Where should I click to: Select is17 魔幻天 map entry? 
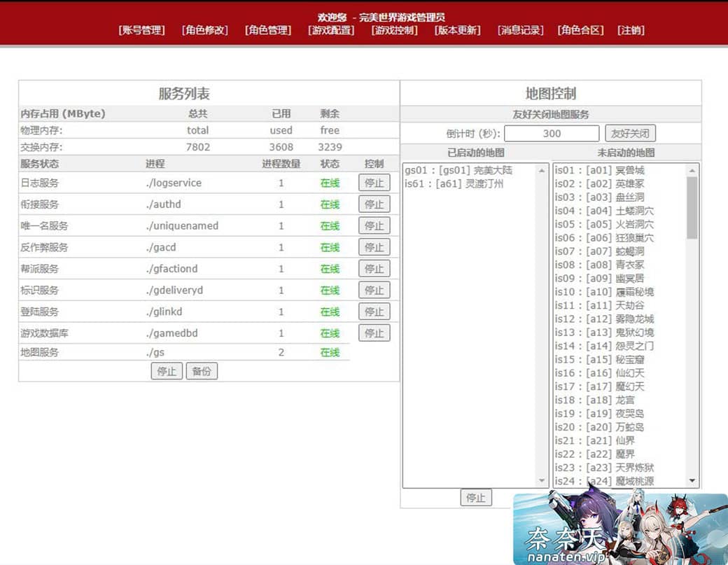[x=619, y=386]
